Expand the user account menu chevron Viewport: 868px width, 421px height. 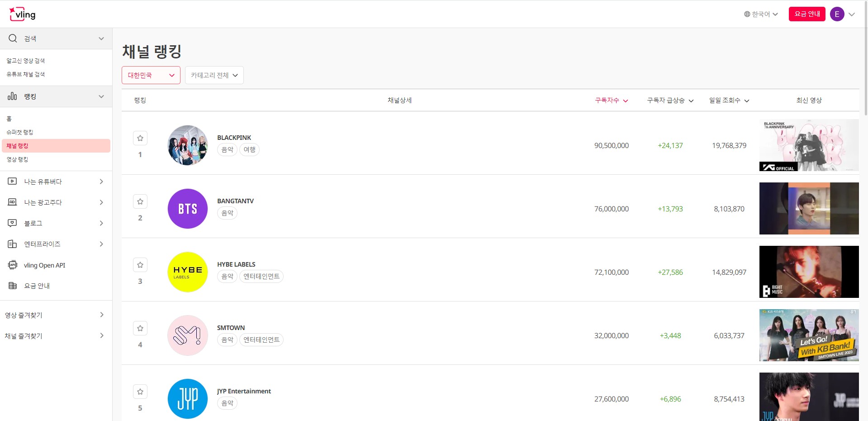(852, 14)
